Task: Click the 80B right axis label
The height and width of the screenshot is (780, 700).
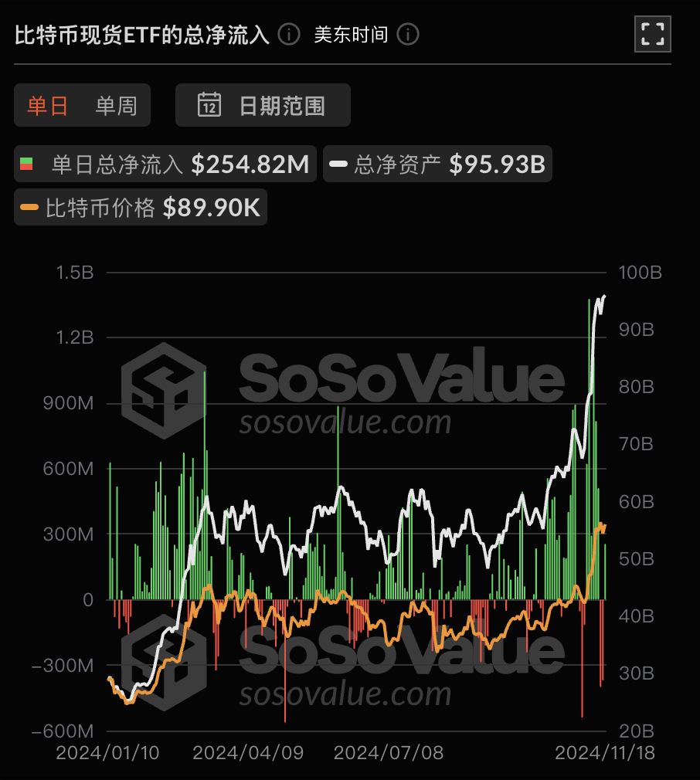Action: click(637, 387)
